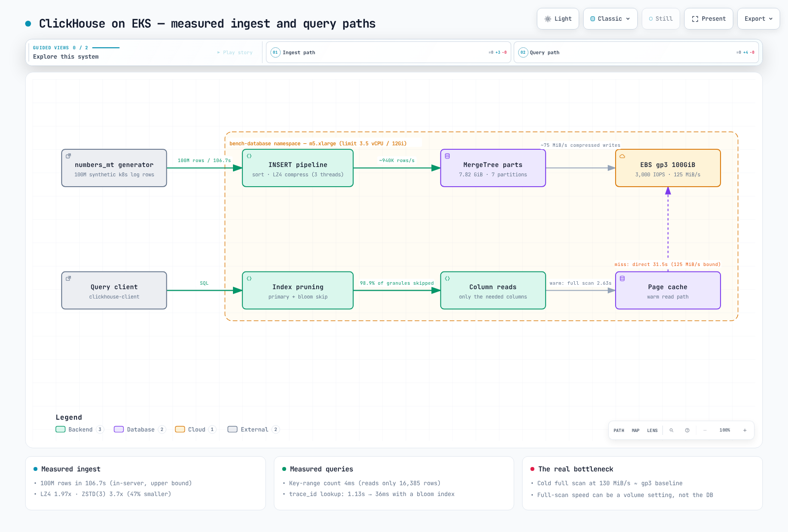This screenshot has width=788, height=532.
Task: Open the Classic style dropdown
Action: [610, 19]
